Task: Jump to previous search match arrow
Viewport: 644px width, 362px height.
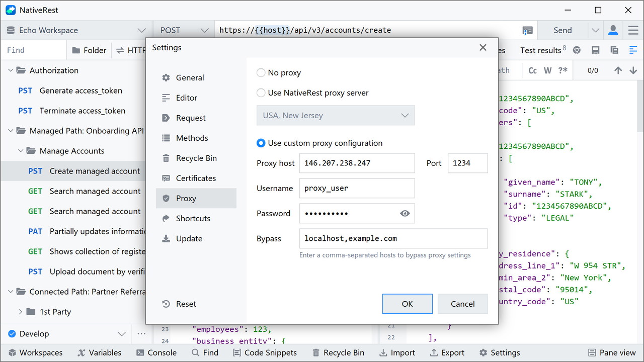Action: coord(618,70)
